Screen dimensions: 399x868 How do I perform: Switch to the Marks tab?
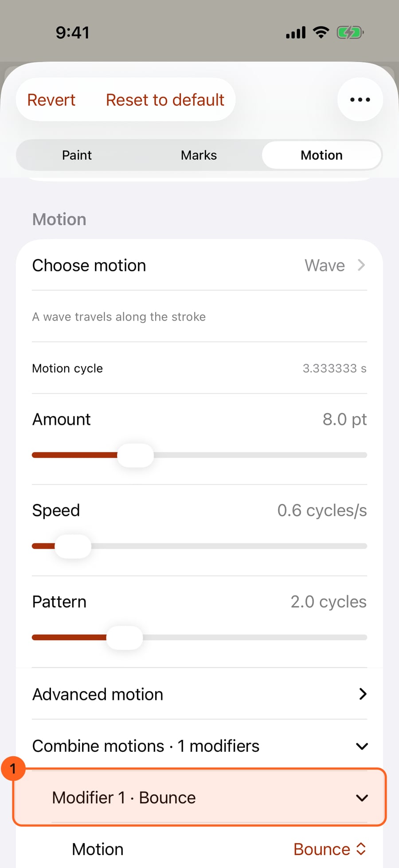(199, 155)
